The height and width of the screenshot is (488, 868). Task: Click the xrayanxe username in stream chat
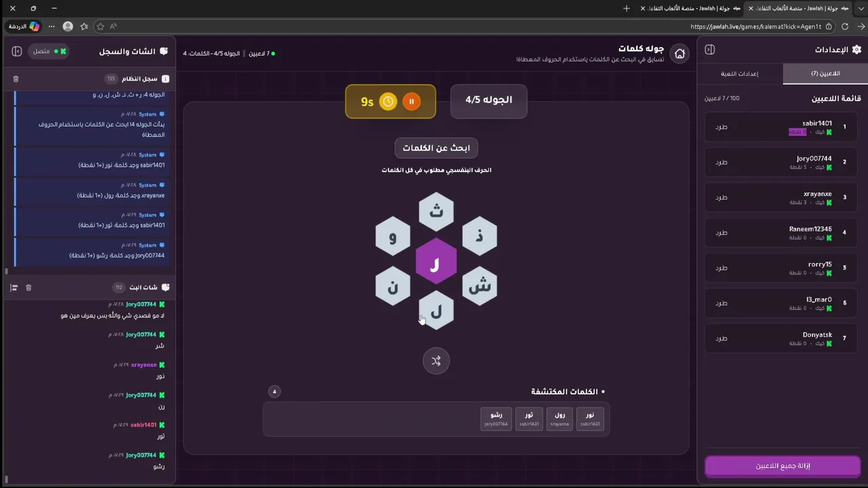tap(144, 365)
